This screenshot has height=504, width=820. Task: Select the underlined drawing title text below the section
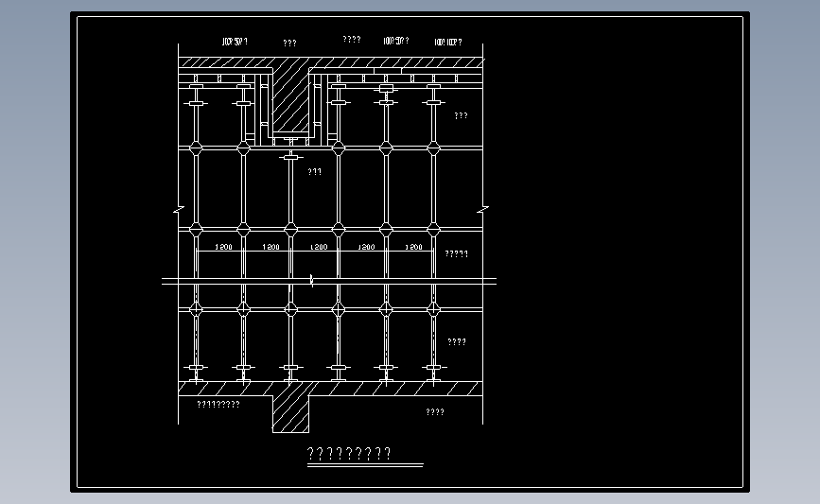[x=349, y=453]
